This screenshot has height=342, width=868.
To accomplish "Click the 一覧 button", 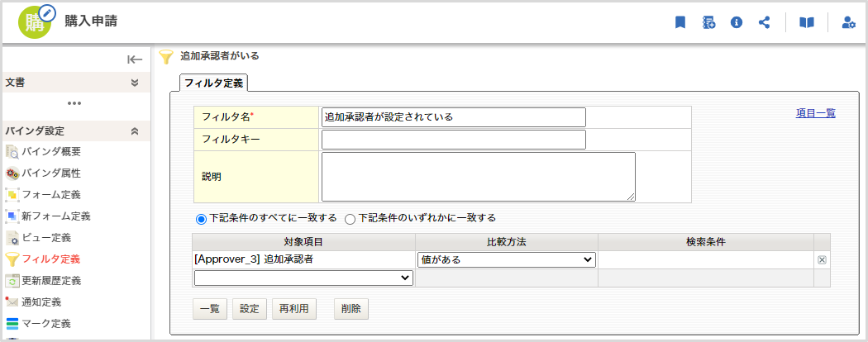I will [210, 309].
